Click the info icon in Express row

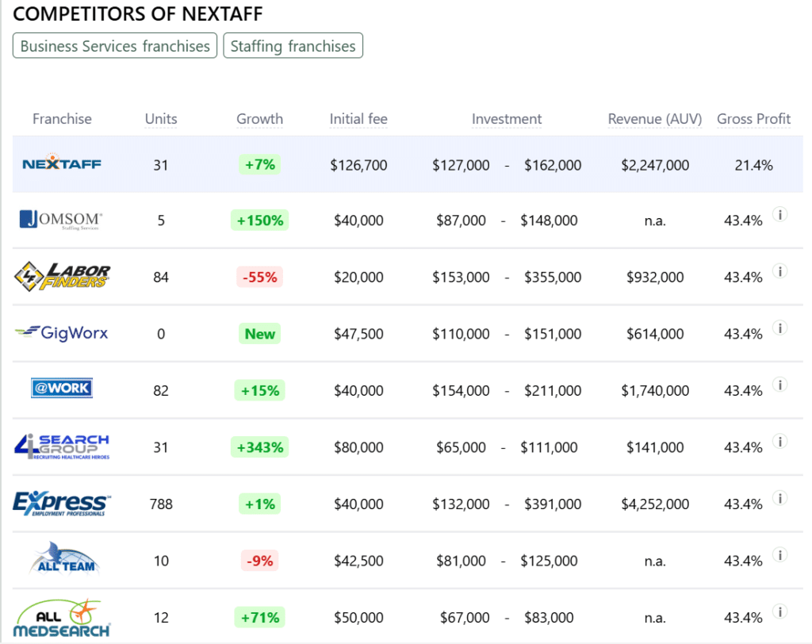[780, 497]
